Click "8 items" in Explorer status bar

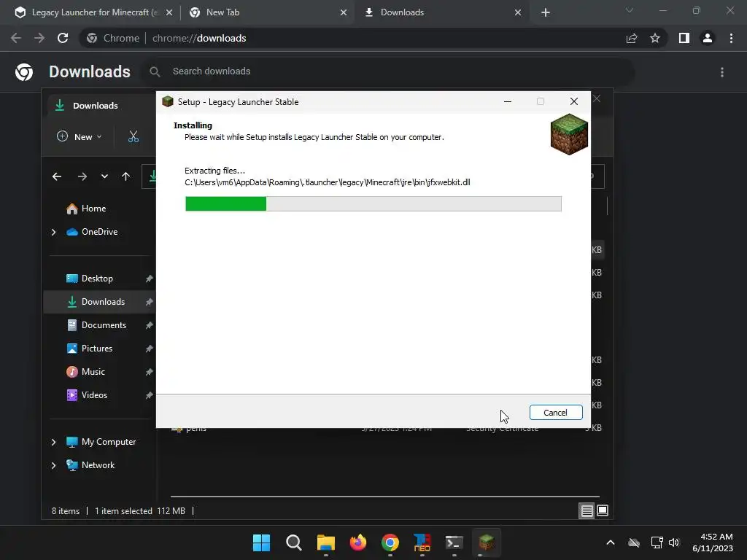[x=66, y=511]
